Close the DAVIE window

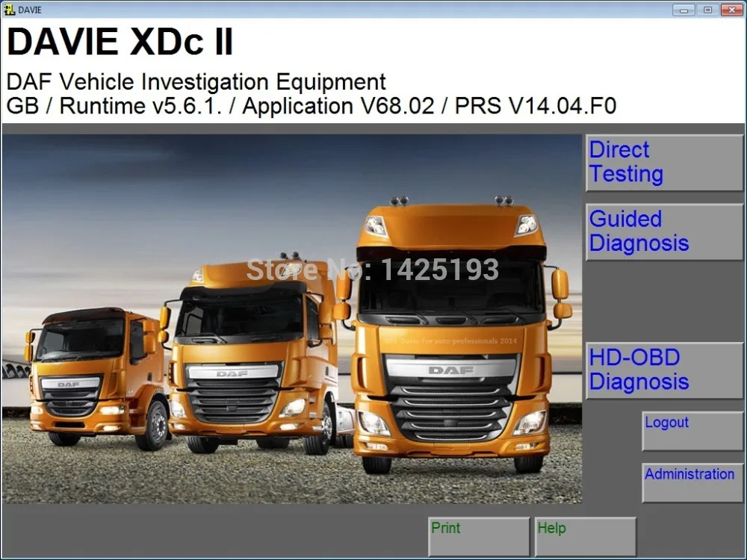(x=732, y=10)
